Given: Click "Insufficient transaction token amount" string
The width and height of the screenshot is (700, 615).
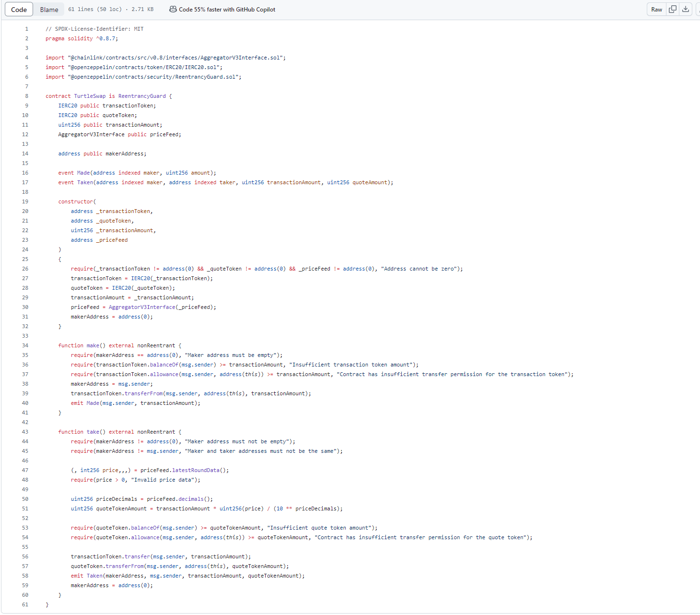Looking at the screenshot, I should pyautogui.click(x=350, y=365).
